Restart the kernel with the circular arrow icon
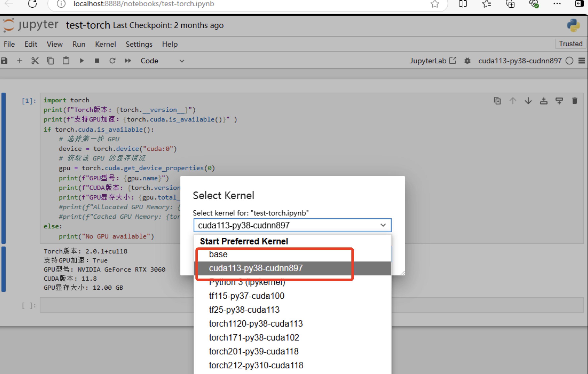This screenshot has height=374, width=588. point(112,61)
